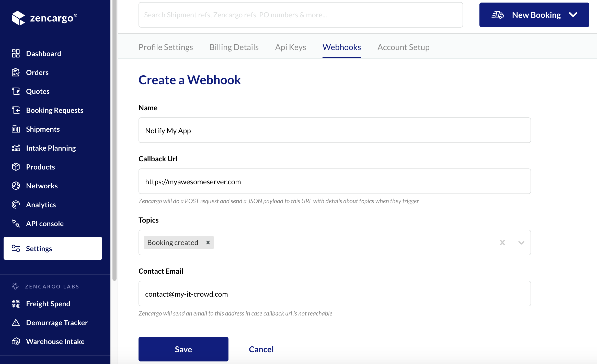
Task: Open the API console sidebar icon
Action: (x=16, y=223)
